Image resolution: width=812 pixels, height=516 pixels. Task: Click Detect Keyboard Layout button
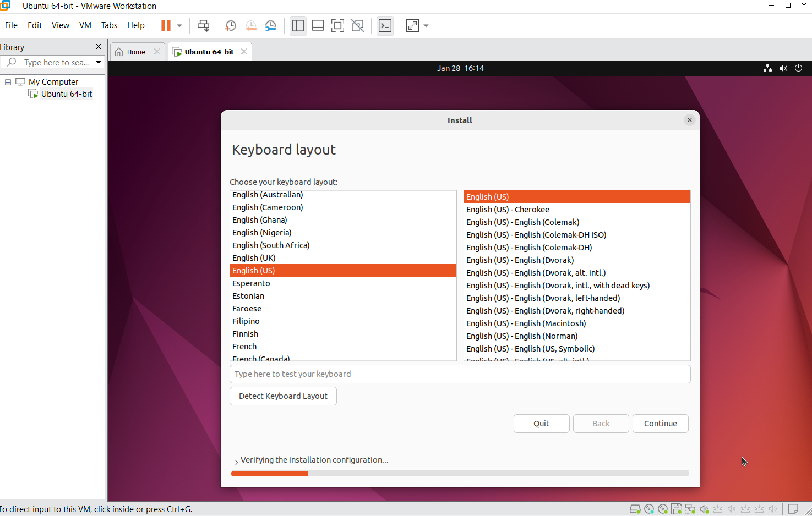283,396
